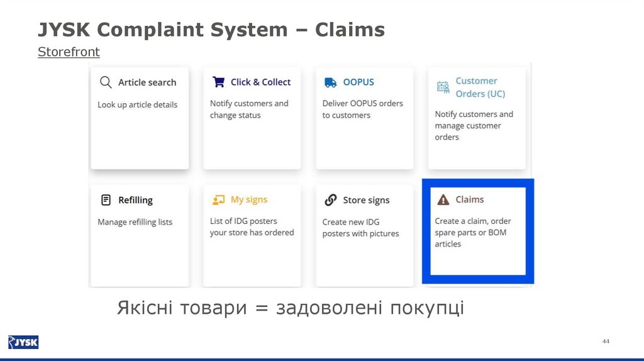This screenshot has width=644, height=361.
Task: Click the slide title 'JYSK Complaint System – Claims'
Action: (211, 30)
